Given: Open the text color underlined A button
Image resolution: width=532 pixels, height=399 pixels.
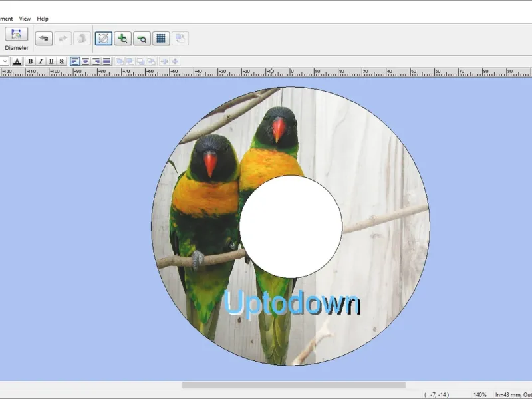Looking at the screenshot, I should pyautogui.click(x=17, y=61).
